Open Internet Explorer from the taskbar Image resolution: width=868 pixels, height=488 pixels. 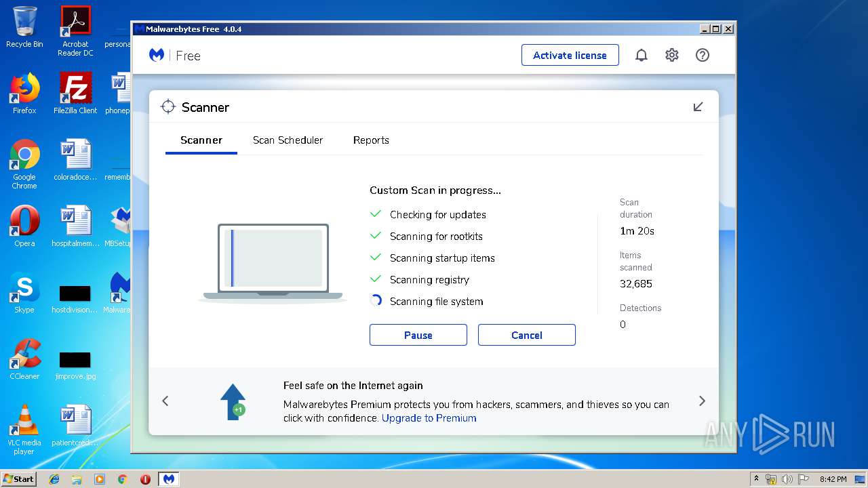(54, 479)
